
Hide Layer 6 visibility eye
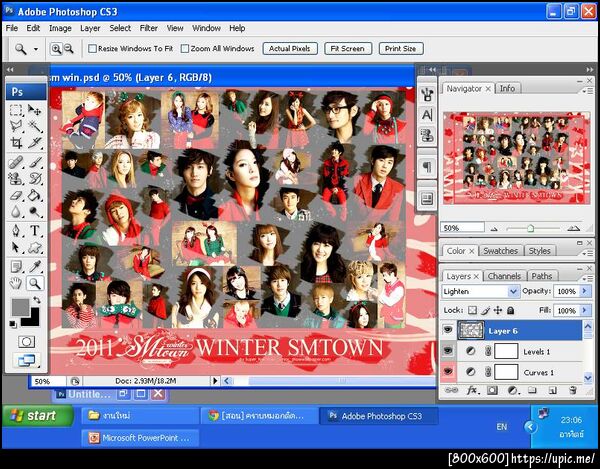447,330
